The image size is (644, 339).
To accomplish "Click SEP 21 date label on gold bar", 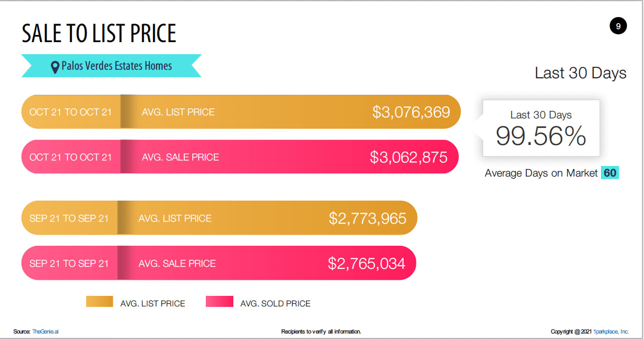I will point(69,218).
